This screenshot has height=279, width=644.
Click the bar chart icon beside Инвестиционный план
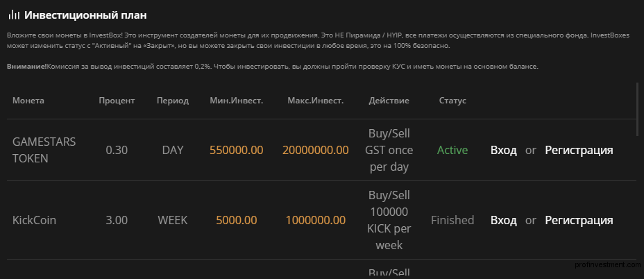pos(14,15)
